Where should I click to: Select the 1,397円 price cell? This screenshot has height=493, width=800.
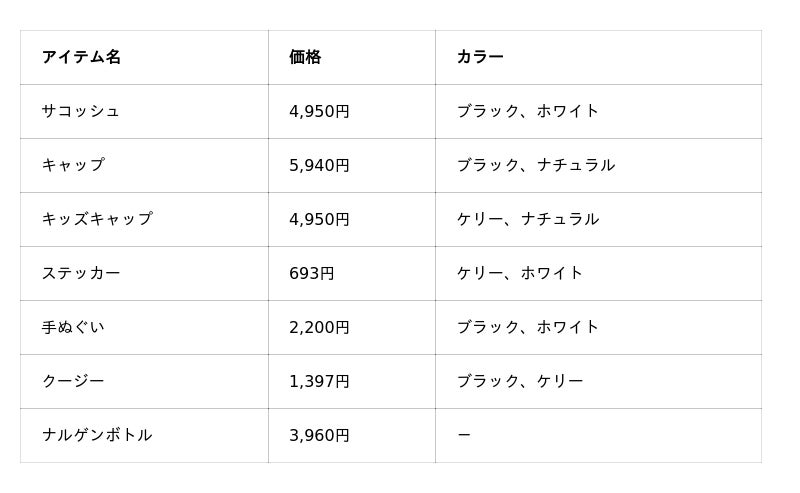[x=319, y=381]
